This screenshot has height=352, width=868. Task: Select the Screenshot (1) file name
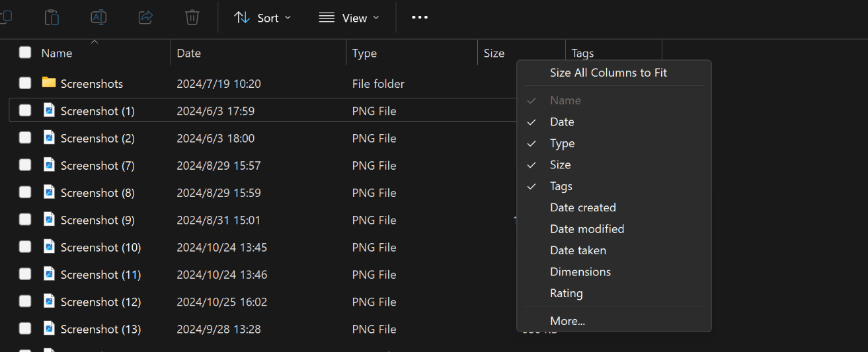pos(98,111)
